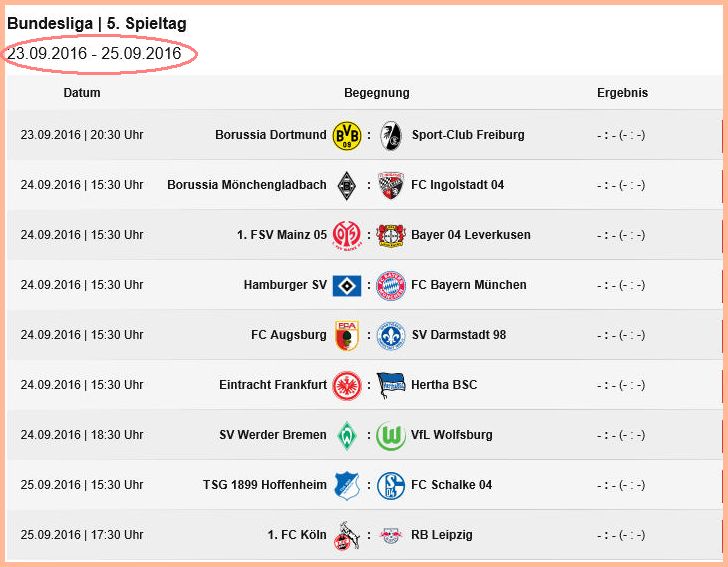Click the Begegnung column header
The image size is (728, 567).
pos(377,93)
